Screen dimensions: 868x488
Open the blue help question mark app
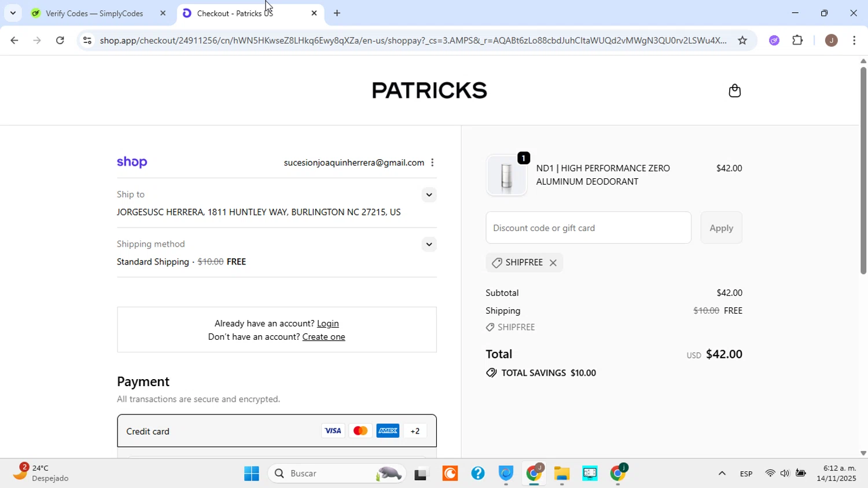click(x=478, y=474)
